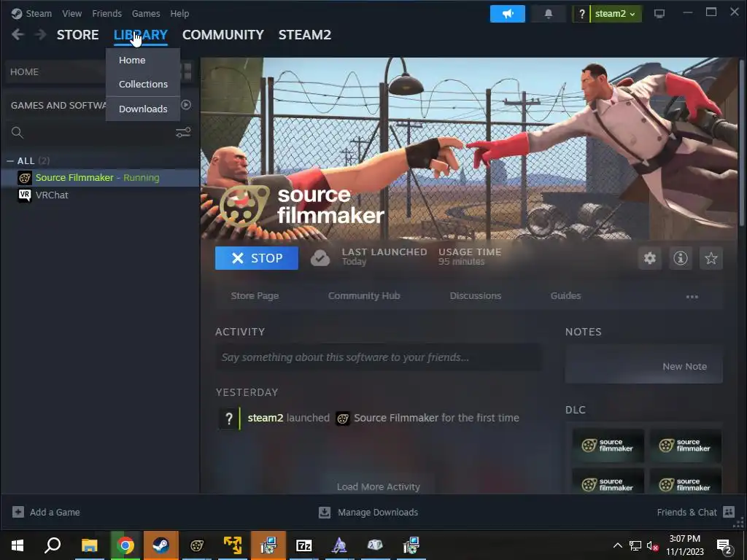Go to the COMMUNITY tab

223,35
